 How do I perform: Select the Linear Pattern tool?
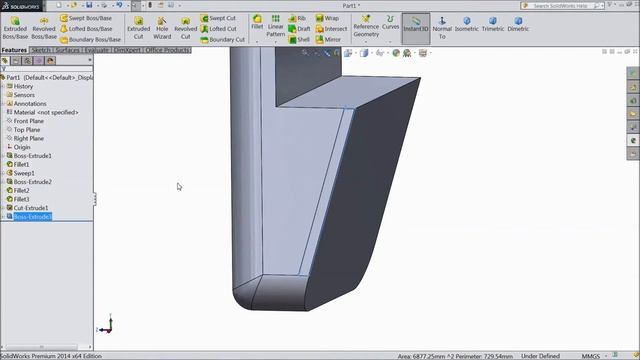click(x=276, y=26)
